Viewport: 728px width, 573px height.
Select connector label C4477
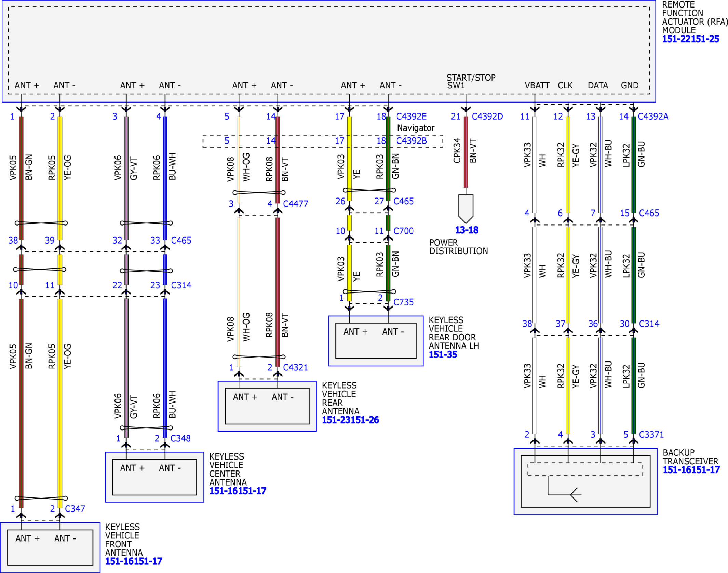295,204
